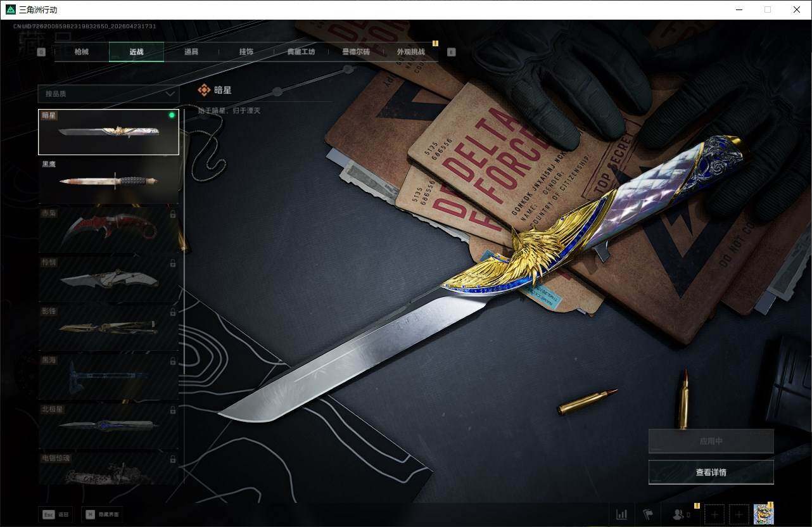Viewport: 812px width, 527px height.
Task: Click the first plus squad slot
Action: pos(714,514)
